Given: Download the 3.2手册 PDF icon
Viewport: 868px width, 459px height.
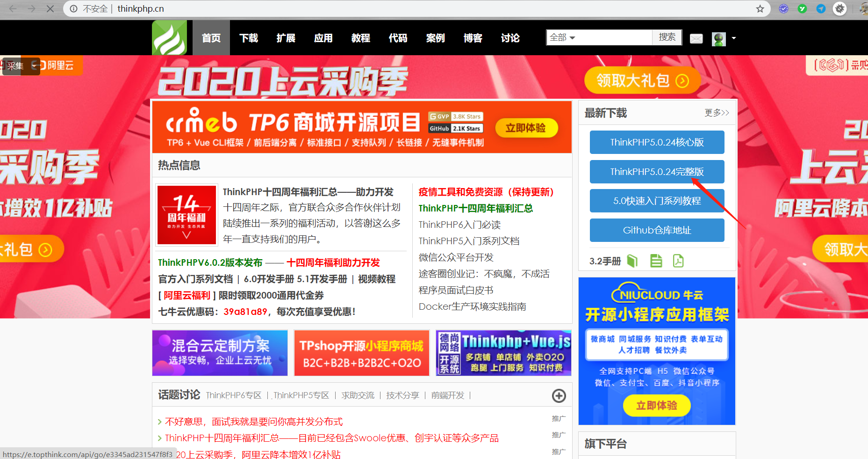Looking at the screenshot, I should coord(678,261).
